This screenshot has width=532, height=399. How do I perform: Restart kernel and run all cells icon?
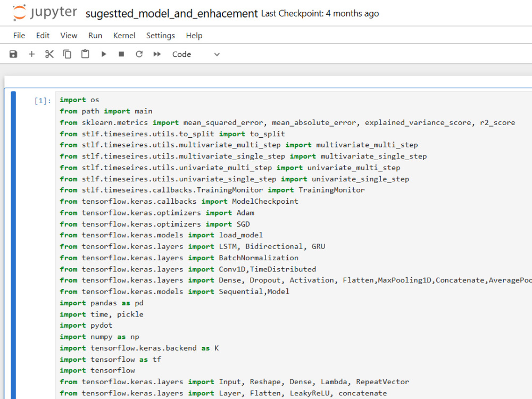point(157,54)
